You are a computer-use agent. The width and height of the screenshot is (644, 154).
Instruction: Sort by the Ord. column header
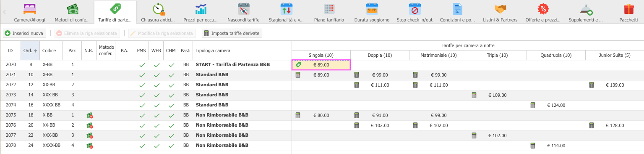(x=30, y=50)
